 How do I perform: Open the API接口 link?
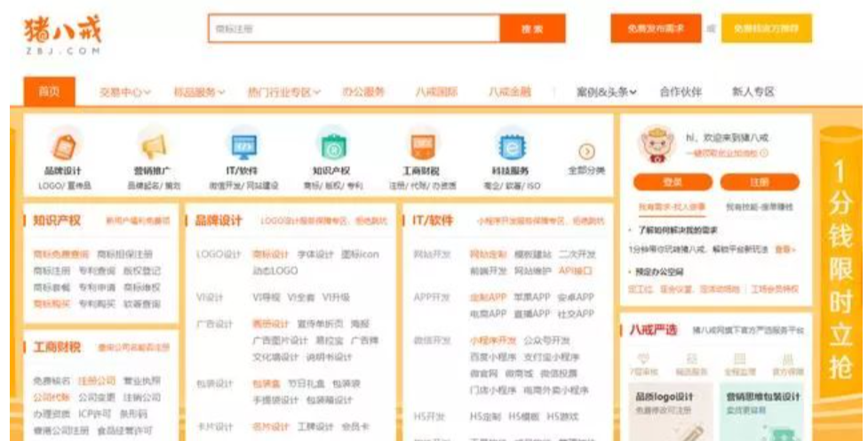pos(575,271)
